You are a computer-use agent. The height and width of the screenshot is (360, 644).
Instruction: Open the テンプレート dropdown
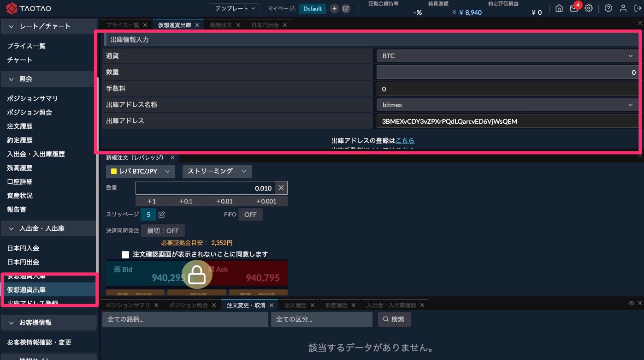click(235, 9)
